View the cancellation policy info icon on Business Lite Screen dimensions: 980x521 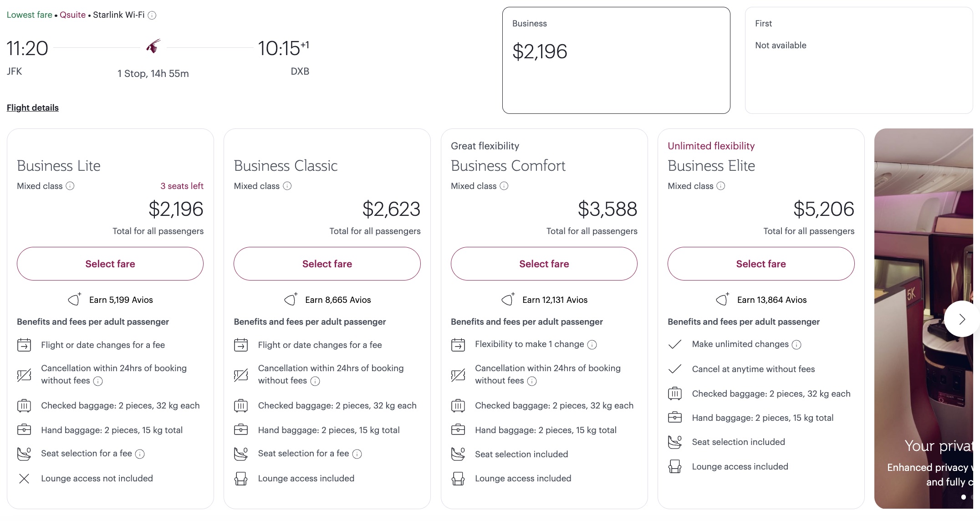click(x=97, y=382)
